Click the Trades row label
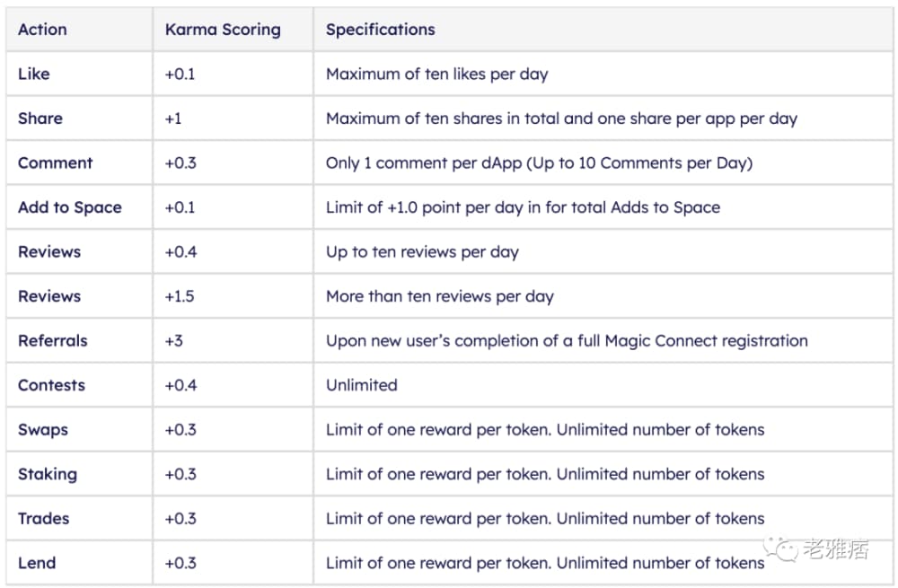898x588 pixels. (x=43, y=519)
